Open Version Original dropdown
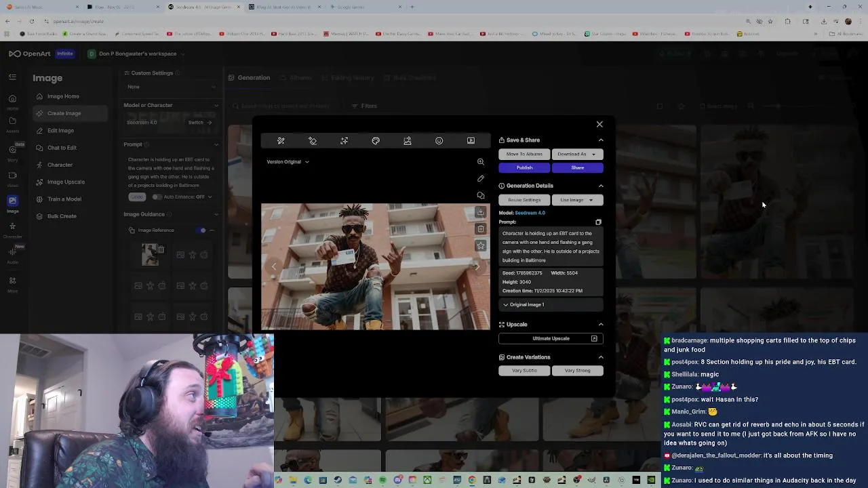The image size is (868, 488). pyautogui.click(x=288, y=162)
